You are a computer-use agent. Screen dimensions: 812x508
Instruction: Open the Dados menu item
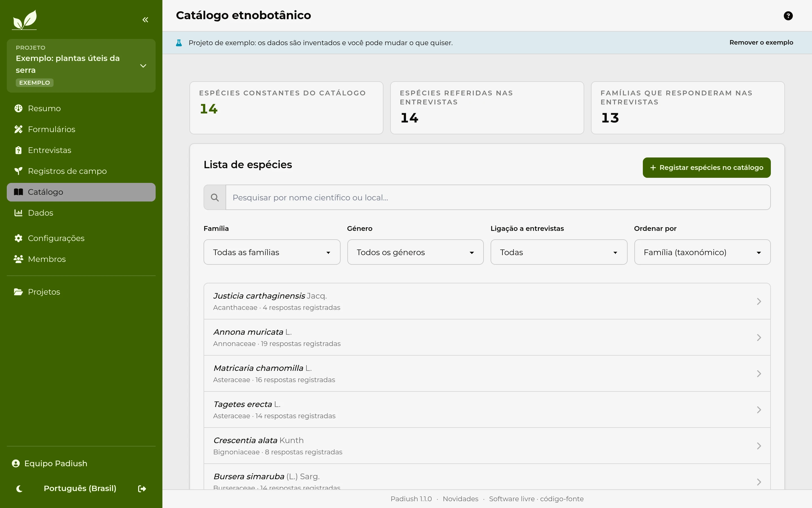[81, 213]
